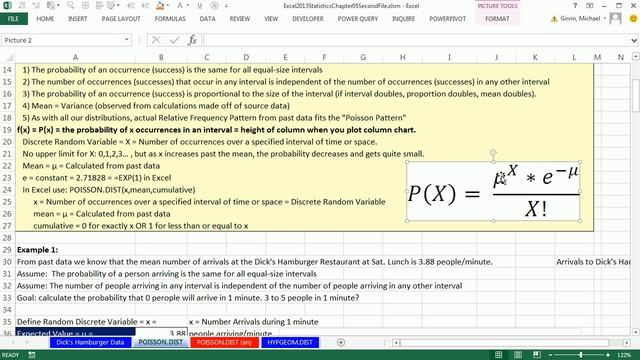This screenshot has width=640, height=360.
Task: Click the Cancel X icon in formula bar
Action: pyautogui.click(x=156, y=40)
